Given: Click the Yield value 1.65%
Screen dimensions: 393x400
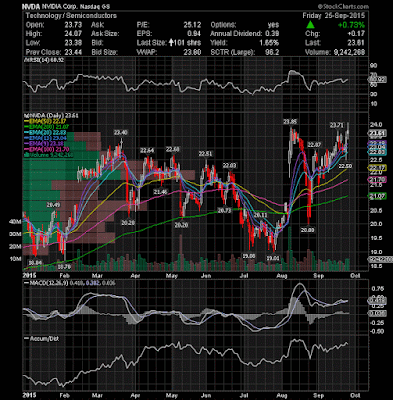Looking at the screenshot, I should click(x=270, y=43).
